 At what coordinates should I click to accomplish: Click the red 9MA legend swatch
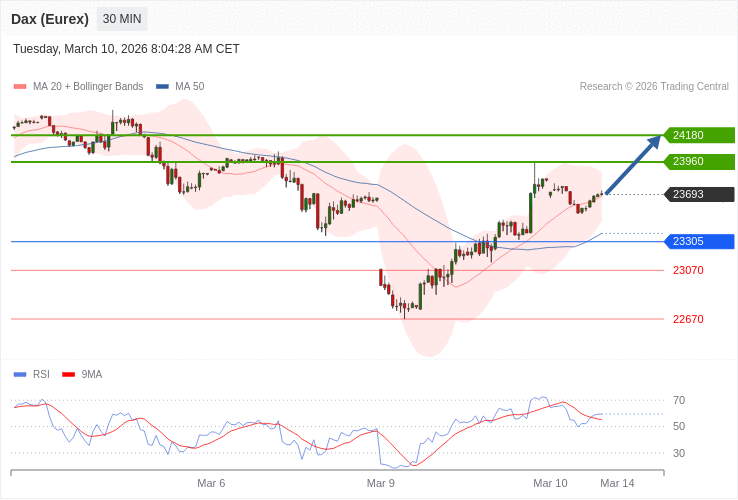click(x=68, y=375)
